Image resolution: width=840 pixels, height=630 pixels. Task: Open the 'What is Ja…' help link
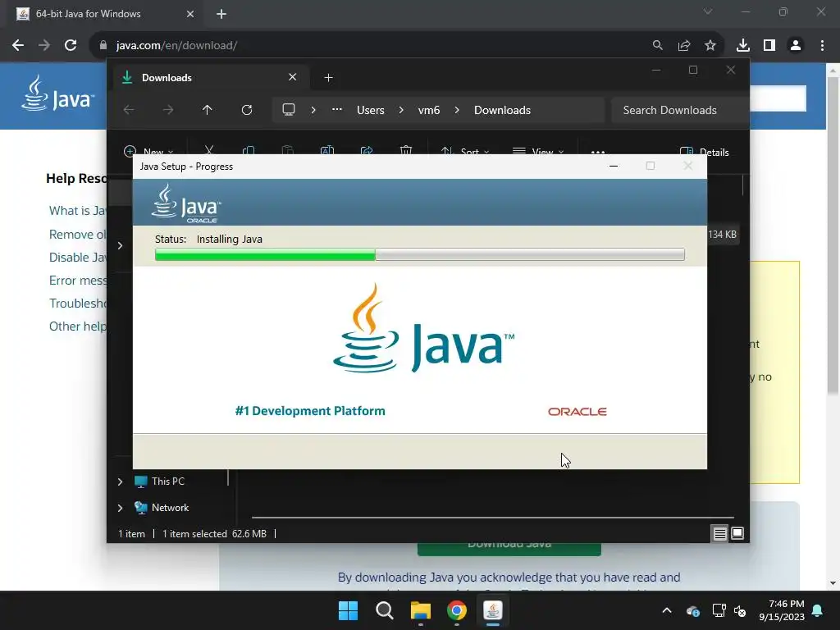coord(77,211)
